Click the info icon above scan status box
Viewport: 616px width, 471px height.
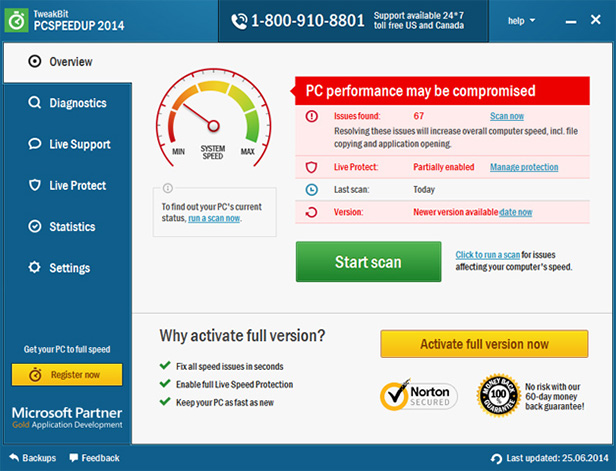click(x=168, y=188)
